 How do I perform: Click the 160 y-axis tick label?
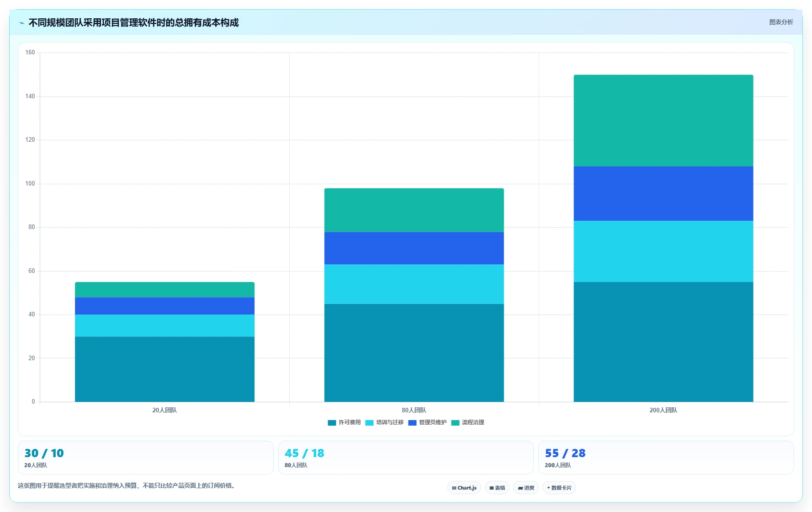pos(30,53)
